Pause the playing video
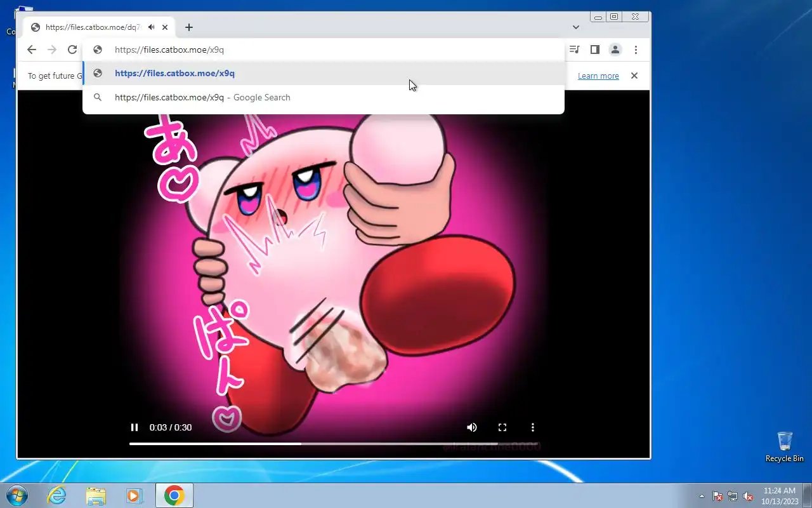 [x=134, y=427]
